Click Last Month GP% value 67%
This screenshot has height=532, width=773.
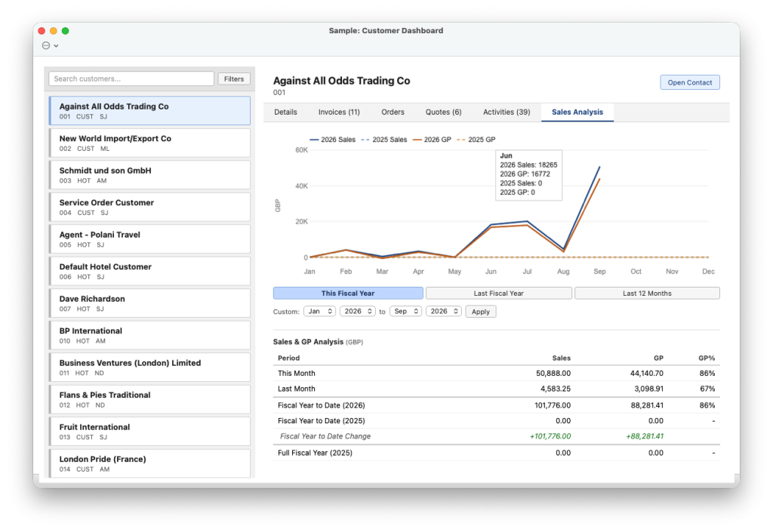[x=707, y=389]
